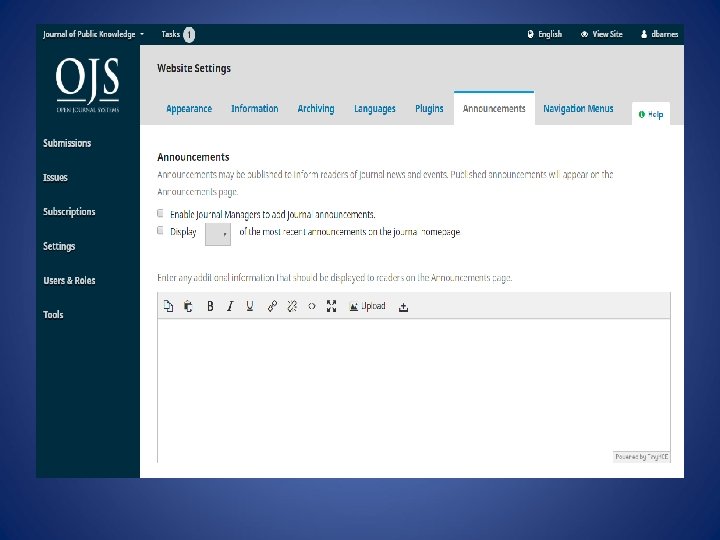Switch to the Navigation Menus tab

pos(578,109)
